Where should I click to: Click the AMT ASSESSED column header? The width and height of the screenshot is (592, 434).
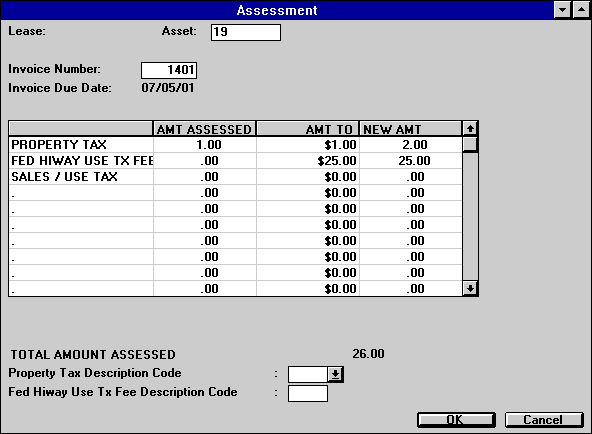[205, 129]
